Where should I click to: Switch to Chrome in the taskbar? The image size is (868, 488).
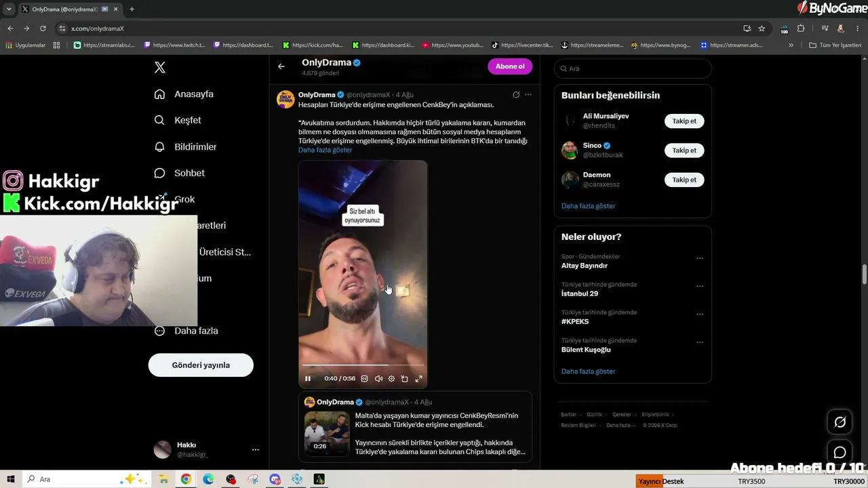point(186,479)
